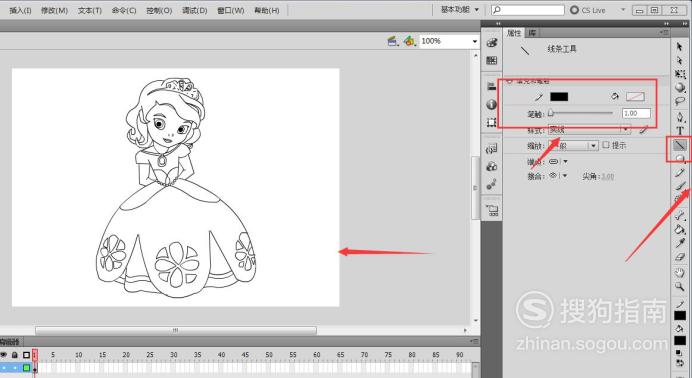Open the Color panel palette icon
Viewport: 692px width, 378px height.
(x=492, y=43)
